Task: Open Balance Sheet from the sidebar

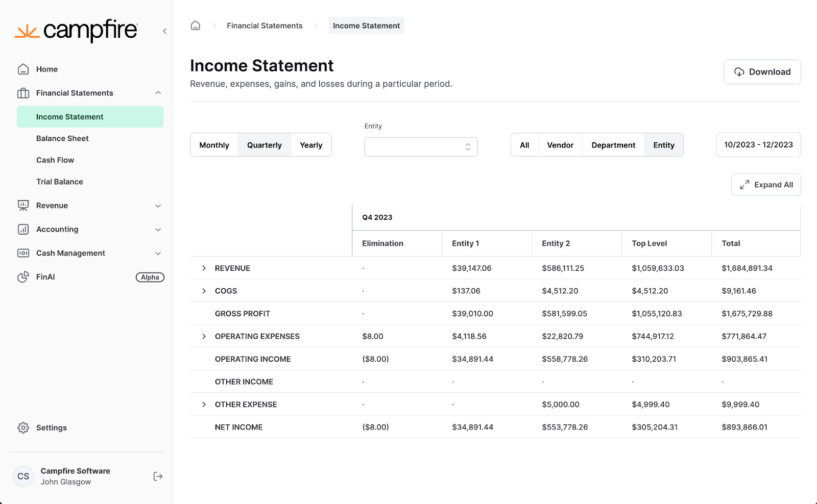Action: [x=62, y=138]
